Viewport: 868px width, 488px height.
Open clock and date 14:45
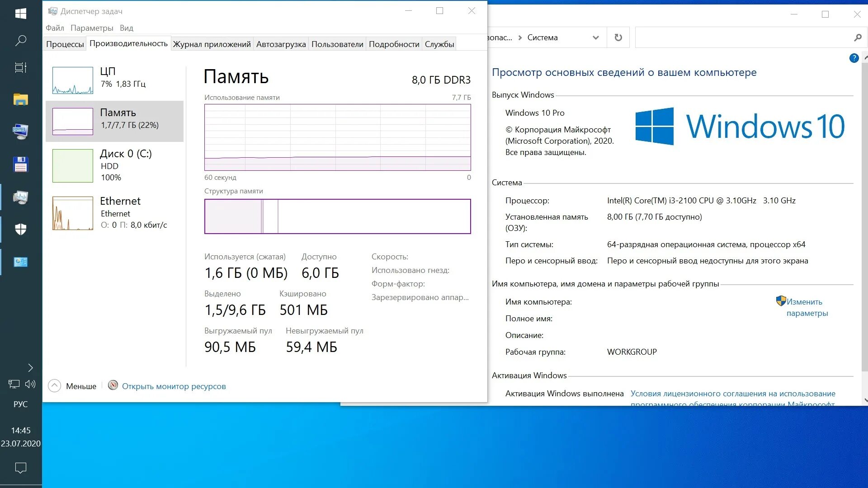tap(21, 437)
